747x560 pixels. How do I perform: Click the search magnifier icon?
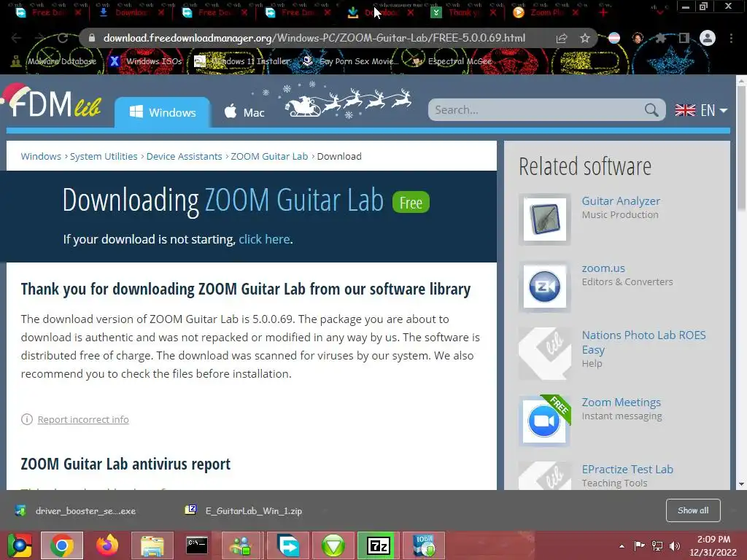pyautogui.click(x=651, y=110)
